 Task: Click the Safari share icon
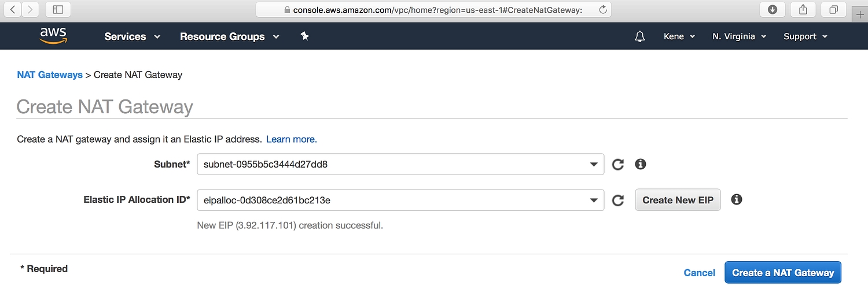(x=803, y=9)
